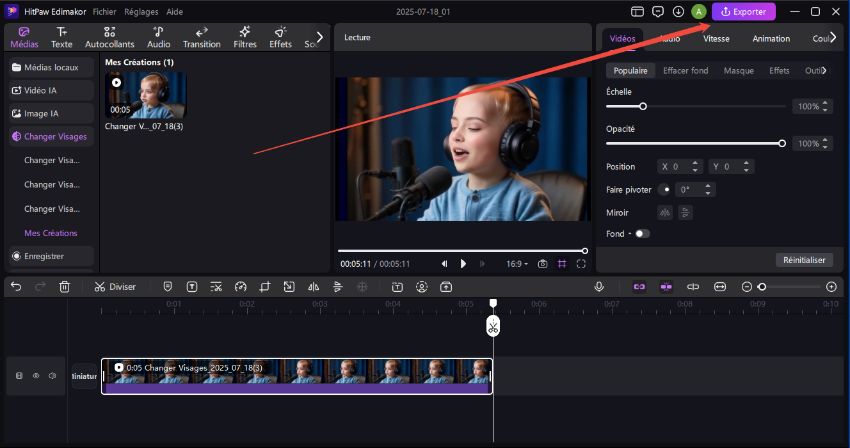Image resolution: width=850 pixels, height=448 pixels.
Task: Click the fit timeline to width icon
Action: click(720, 286)
